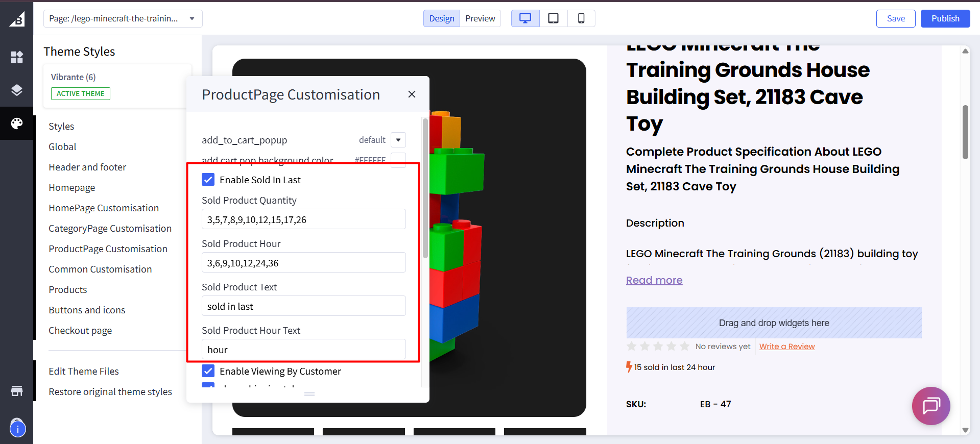Click the Sold Product Quantity input field
Screen dimensions: 980x444
pos(304,219)
